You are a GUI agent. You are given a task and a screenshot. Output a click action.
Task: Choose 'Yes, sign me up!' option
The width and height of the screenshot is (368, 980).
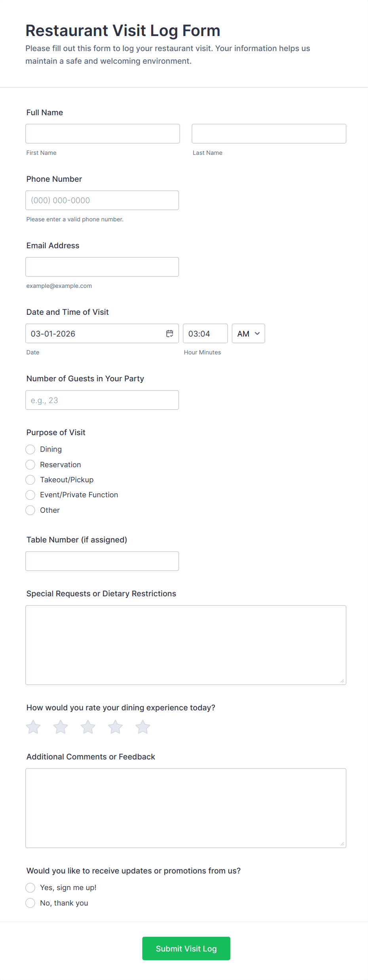30,888
